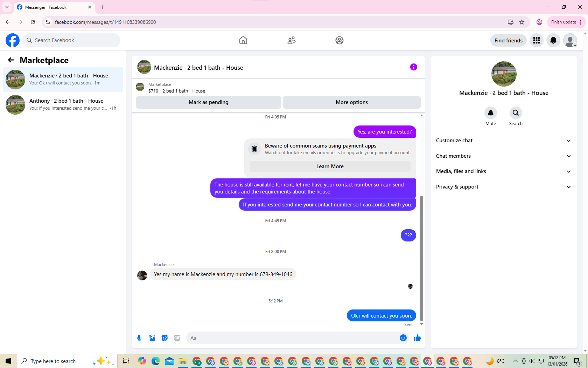Close the Messenger browser tab
The width and height of the screenshot is (588, 368).
90,7
